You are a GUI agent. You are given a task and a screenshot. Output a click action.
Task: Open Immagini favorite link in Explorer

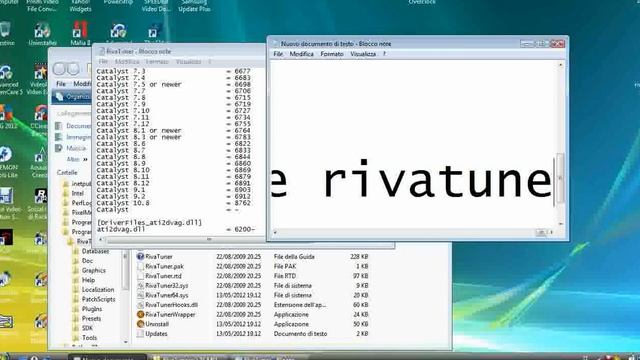pyautogui.click(x=73, y=137)
